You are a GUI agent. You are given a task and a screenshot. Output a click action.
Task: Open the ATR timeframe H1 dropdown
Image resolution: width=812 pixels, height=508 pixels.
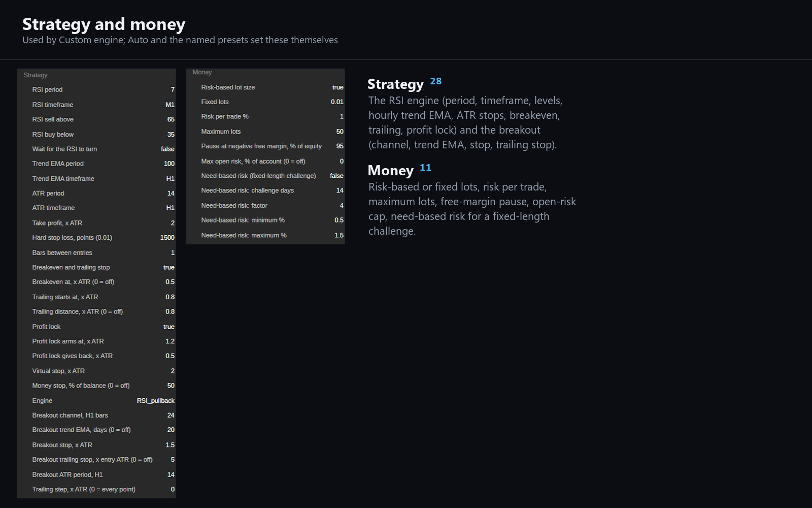(x=170, y=208)
